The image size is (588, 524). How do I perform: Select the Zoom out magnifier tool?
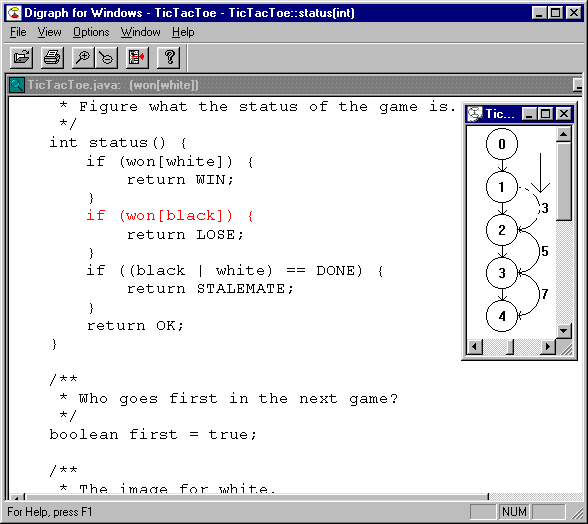click(x=106, y=58)
